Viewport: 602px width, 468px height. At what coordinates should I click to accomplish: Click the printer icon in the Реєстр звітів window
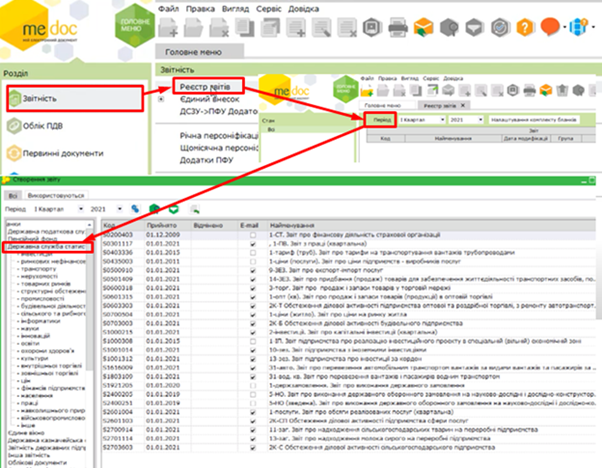point(529,91)
